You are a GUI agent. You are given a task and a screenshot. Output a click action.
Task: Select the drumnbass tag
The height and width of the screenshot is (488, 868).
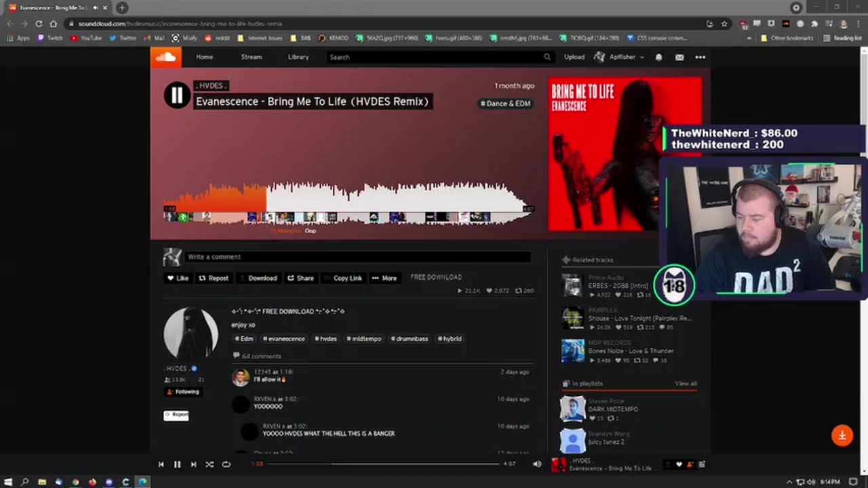[409, 338]
